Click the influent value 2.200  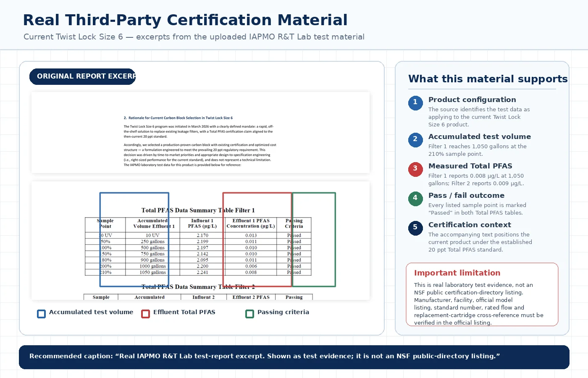click(x=202, y=266)
